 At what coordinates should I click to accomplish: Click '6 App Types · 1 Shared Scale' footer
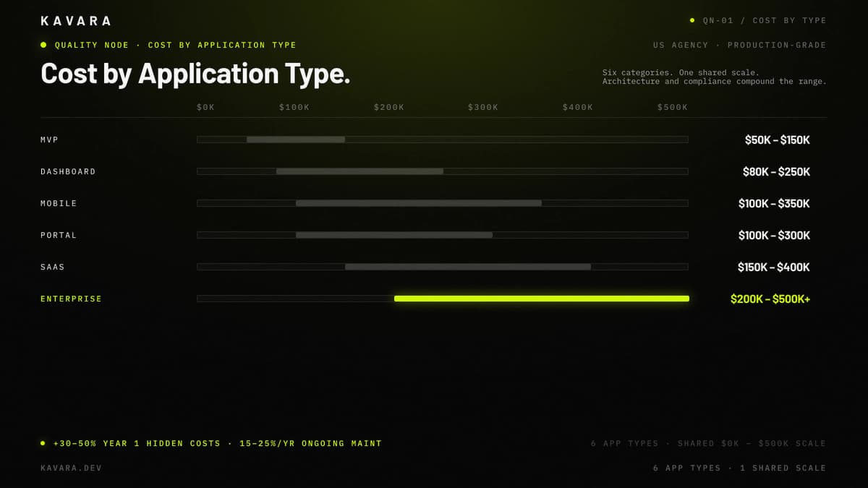click(x=739, y=468)
